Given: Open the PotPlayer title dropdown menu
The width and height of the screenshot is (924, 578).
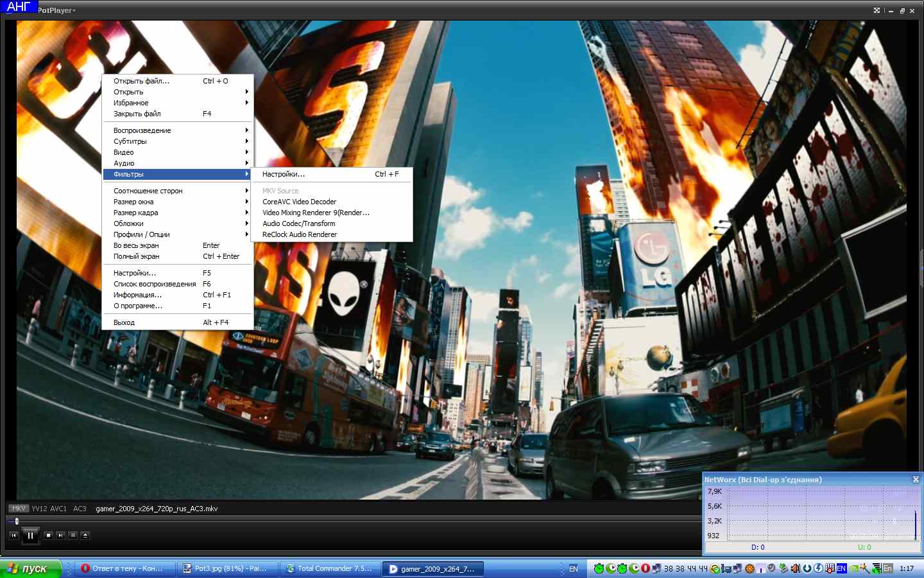Looking at the screenshot, I should tap(56, 10).
